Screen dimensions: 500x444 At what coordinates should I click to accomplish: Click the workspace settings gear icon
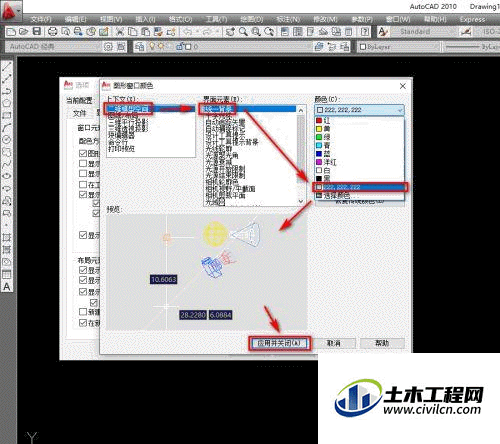tap(108, 47)
